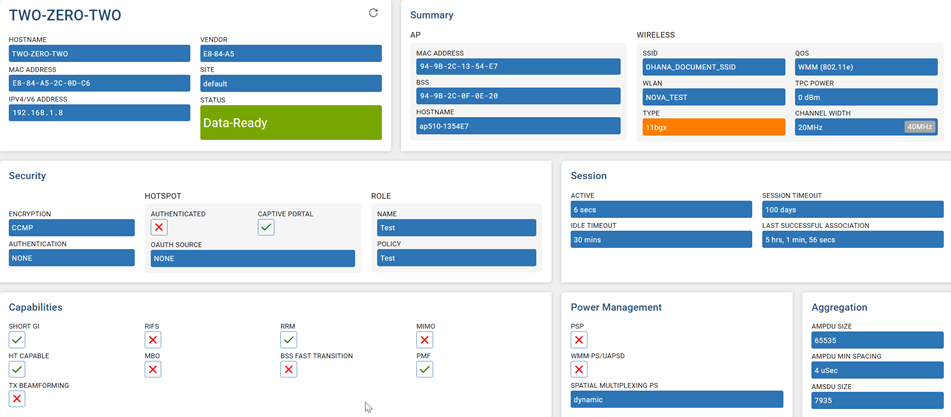Click the HT Capable checkmark box
951x417 pixels.
click(17, 370)
